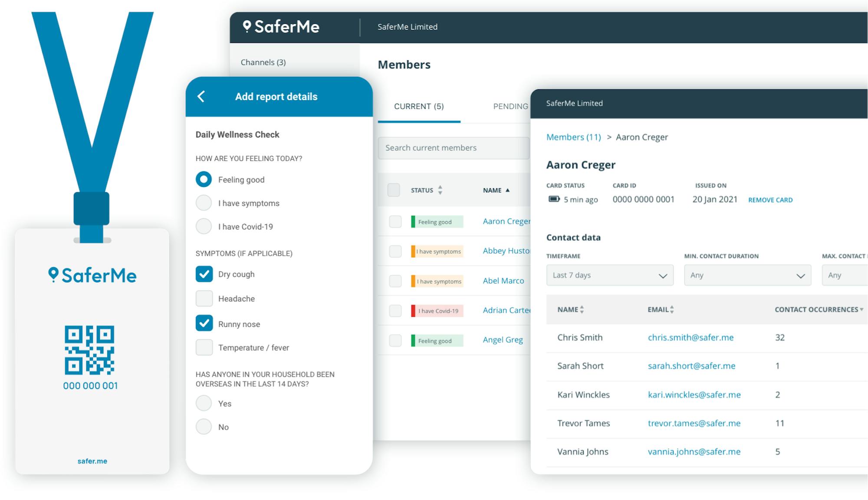
Task: Open the Max. contact dropdown
Action: pos(844,275)
